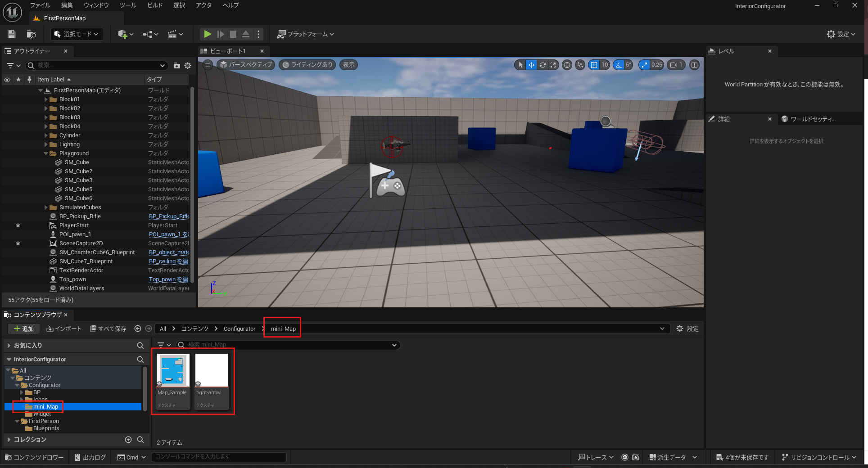Click the save current level icon
This screenshot has width=868, height=468.
pyautogui.click(x=11, y=34)
